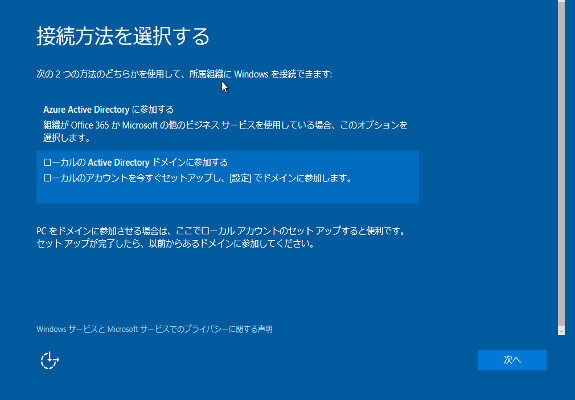Click the scrollbar down arrow
The image size is (575, 400).
click(561, 330)
